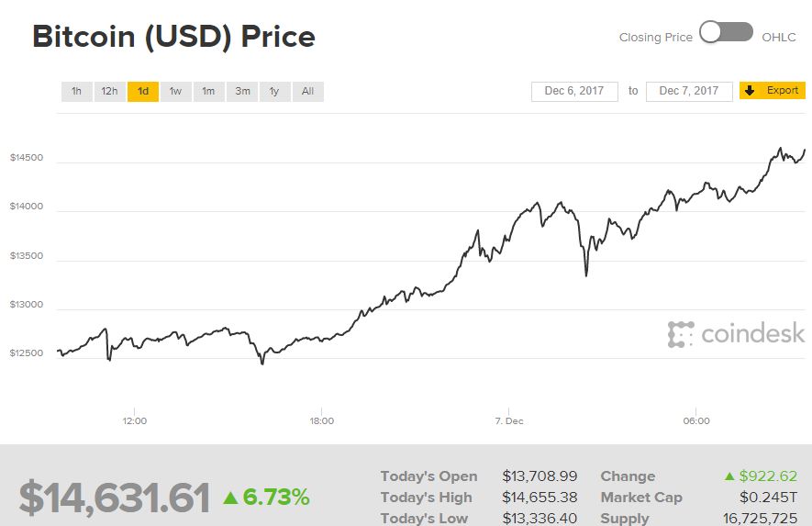Click the green triangle next to 6.73%
The width and height of the screenshot is (812, 526).
231,498
